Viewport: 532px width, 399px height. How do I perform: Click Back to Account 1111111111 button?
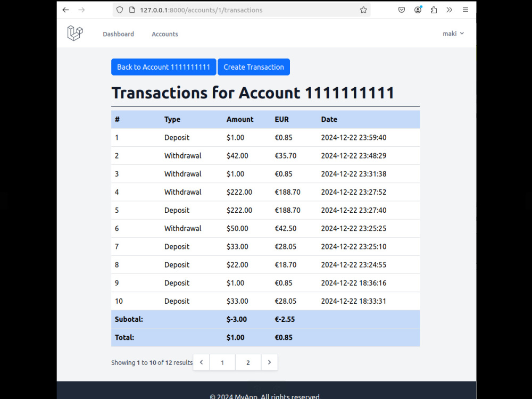click(163, 67)
